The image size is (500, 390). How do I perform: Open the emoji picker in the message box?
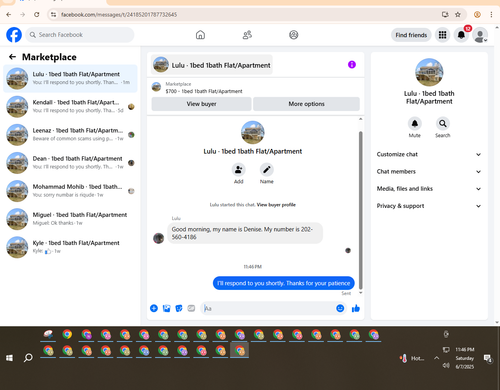[340, 308]
